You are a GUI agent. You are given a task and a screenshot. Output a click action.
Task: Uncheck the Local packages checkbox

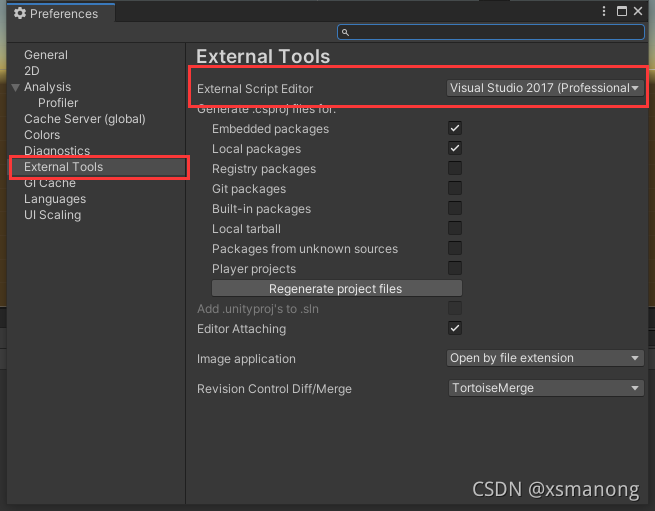pos(454,148)
